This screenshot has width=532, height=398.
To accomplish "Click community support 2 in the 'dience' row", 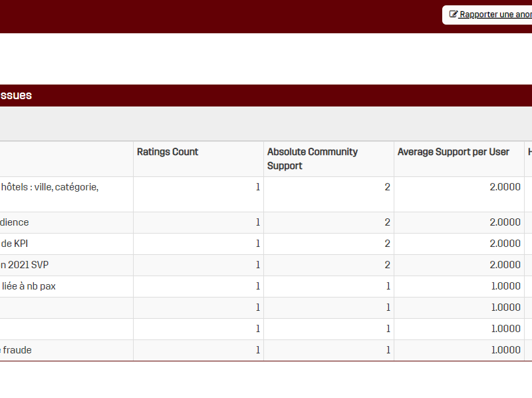I will tap(388, 222).
